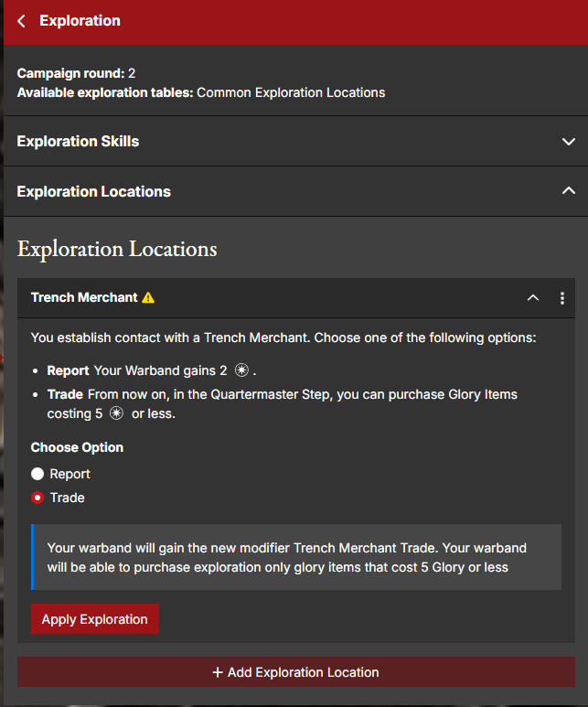The image size is (588, 707).
Task: Click the back arrow beside Exploration
Action: click(x=21, y=20)
